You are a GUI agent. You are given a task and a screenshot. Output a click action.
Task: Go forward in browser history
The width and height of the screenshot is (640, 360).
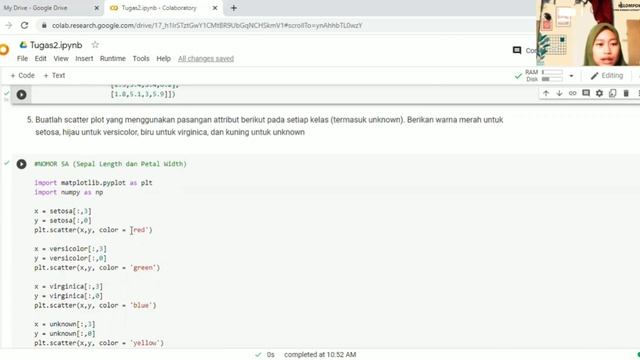[x=8, y=25]
